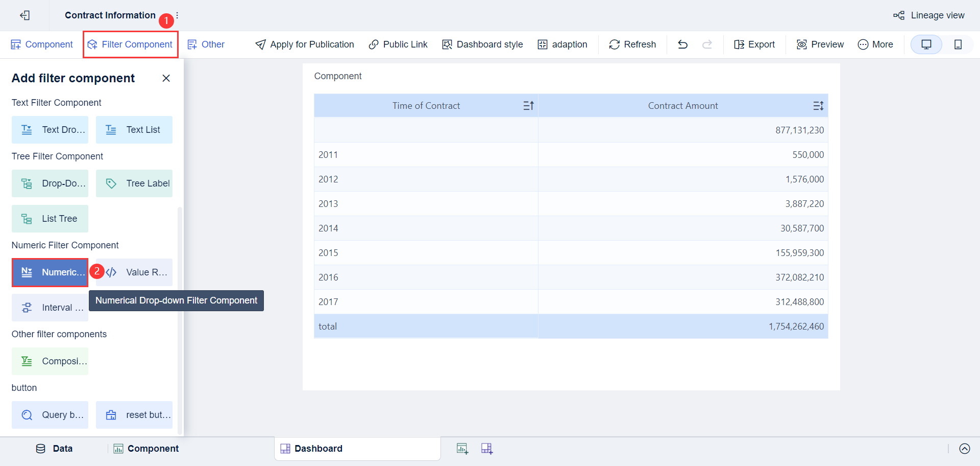
Task: Click the Undo arrow icon
Action: pyautogui.click(x=682, y=44)
